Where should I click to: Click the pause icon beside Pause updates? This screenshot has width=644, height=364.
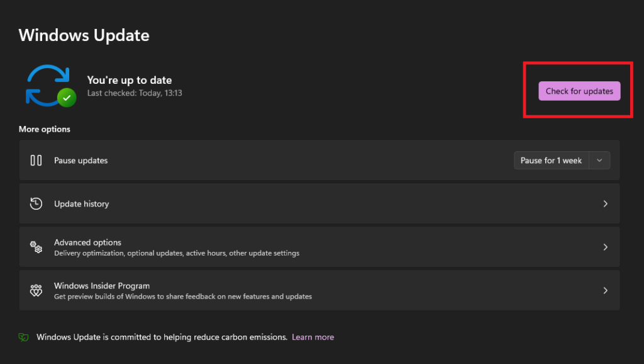[36, 161]
